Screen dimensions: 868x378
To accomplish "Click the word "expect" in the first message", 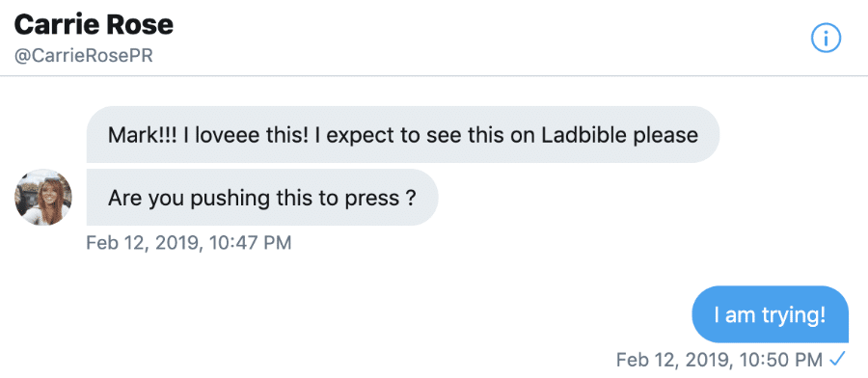I will 355,136.
